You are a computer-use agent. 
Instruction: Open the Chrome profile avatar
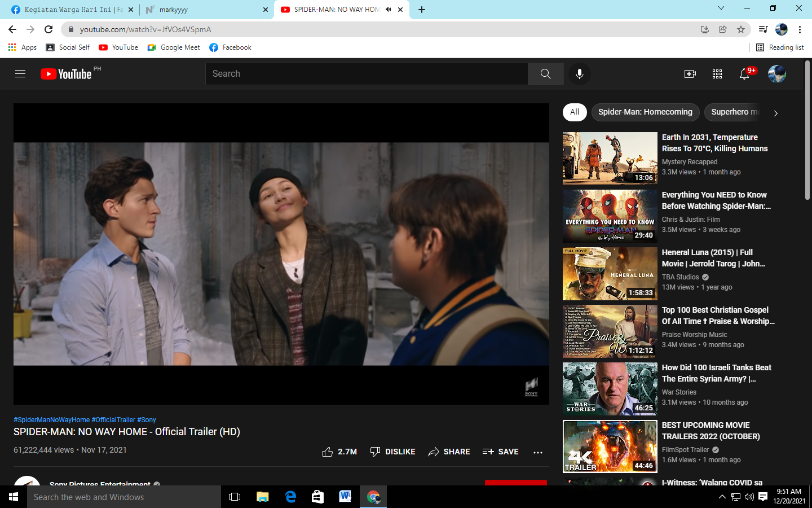[782, 29]
